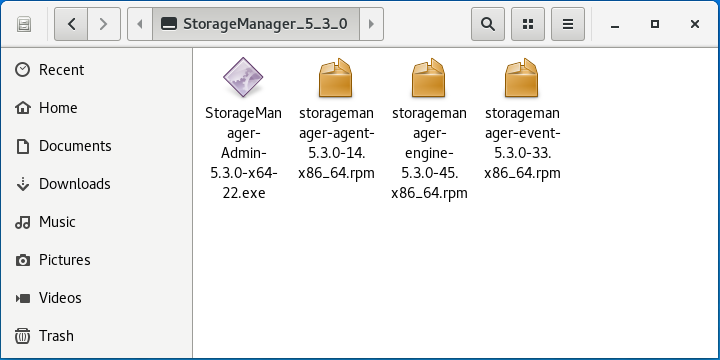
Task: Expand path bar left with small triangle
Action: [x=140, y=24]
